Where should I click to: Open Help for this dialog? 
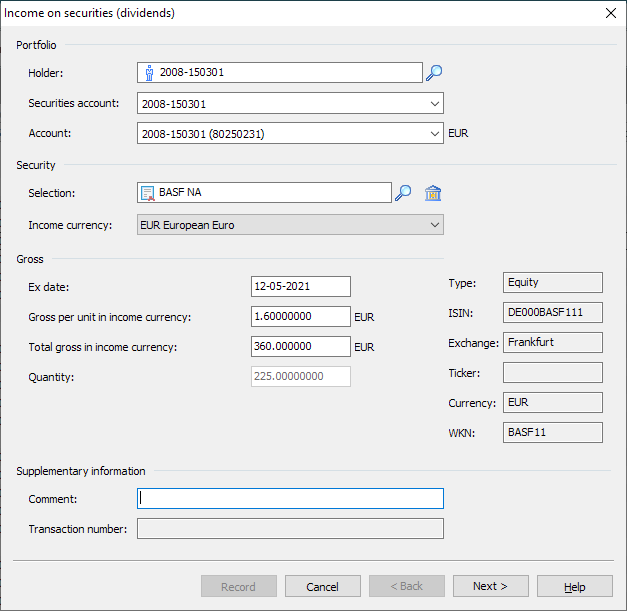coord(574,586)
